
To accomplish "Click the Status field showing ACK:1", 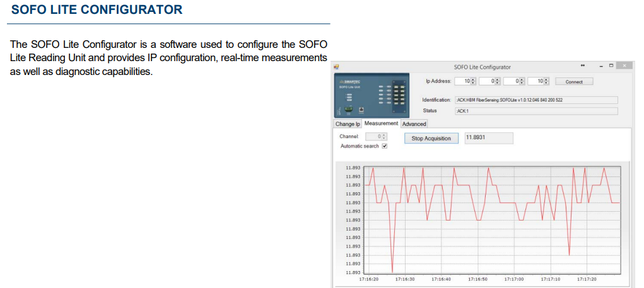I will pyautogui.click(x=536, y=111).
